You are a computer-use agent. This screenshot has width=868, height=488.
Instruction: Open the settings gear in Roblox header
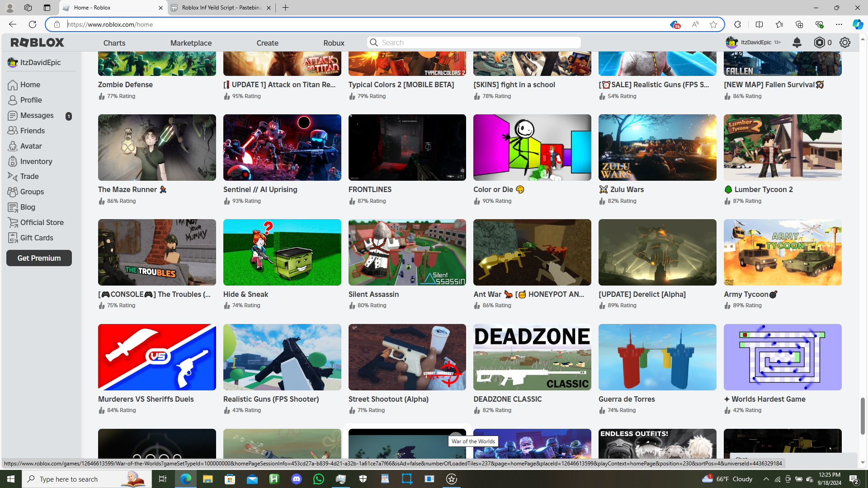coord(844,42)
